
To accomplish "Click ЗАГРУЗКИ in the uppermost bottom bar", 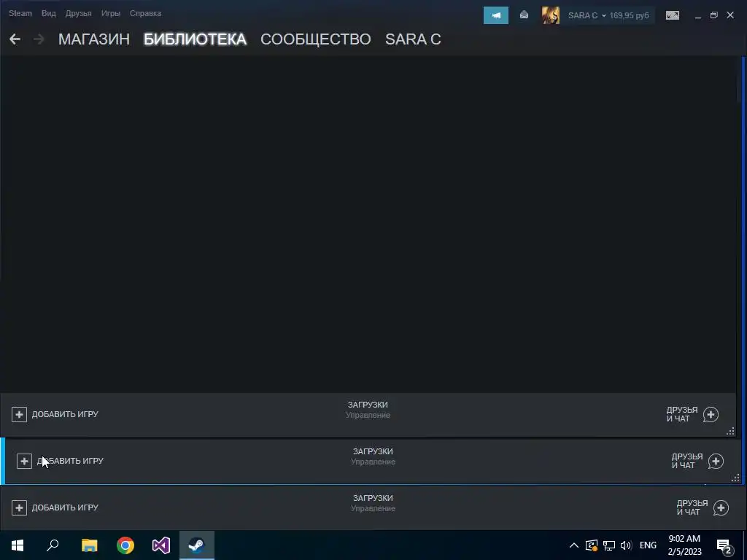I will click(x=368, y=405).
